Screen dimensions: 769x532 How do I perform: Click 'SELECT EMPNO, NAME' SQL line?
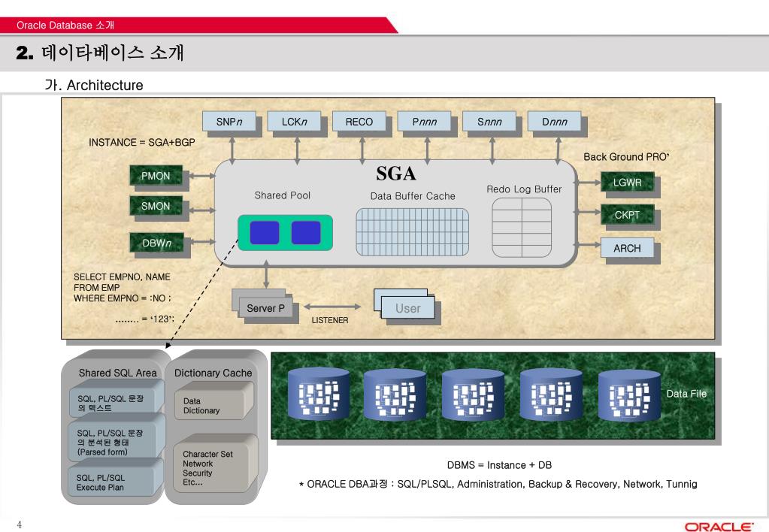tap(122, 277)
